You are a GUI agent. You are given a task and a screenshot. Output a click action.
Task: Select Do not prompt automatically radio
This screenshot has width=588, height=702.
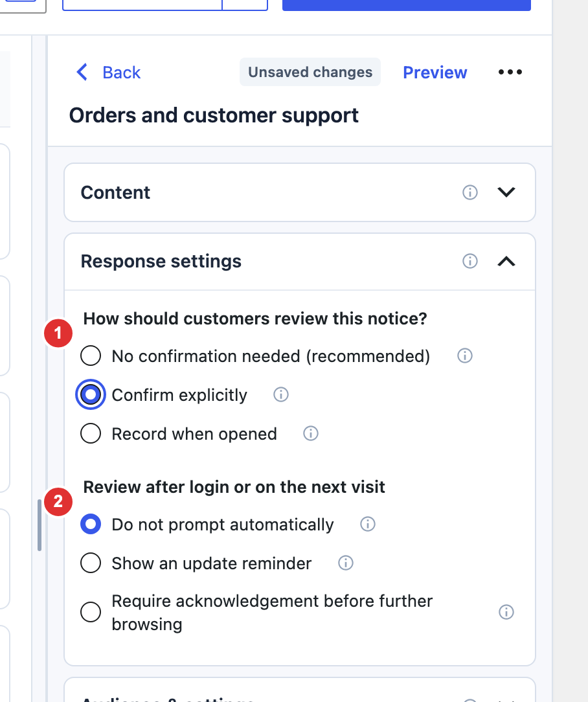[x=91, y=524]
